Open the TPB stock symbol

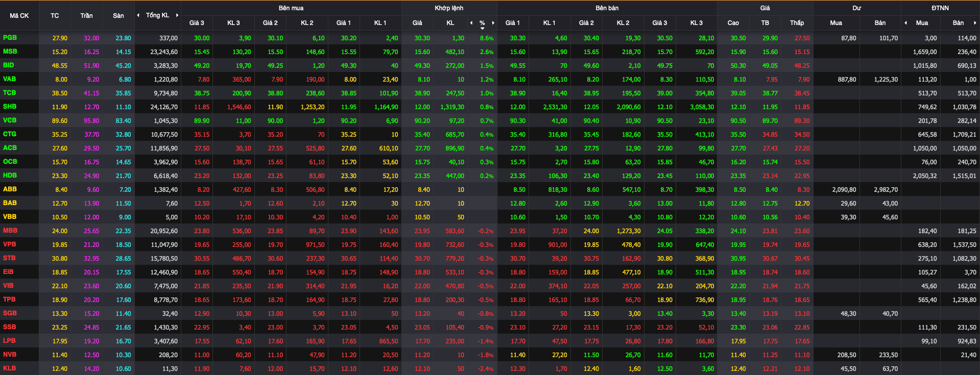pos(9,299)
